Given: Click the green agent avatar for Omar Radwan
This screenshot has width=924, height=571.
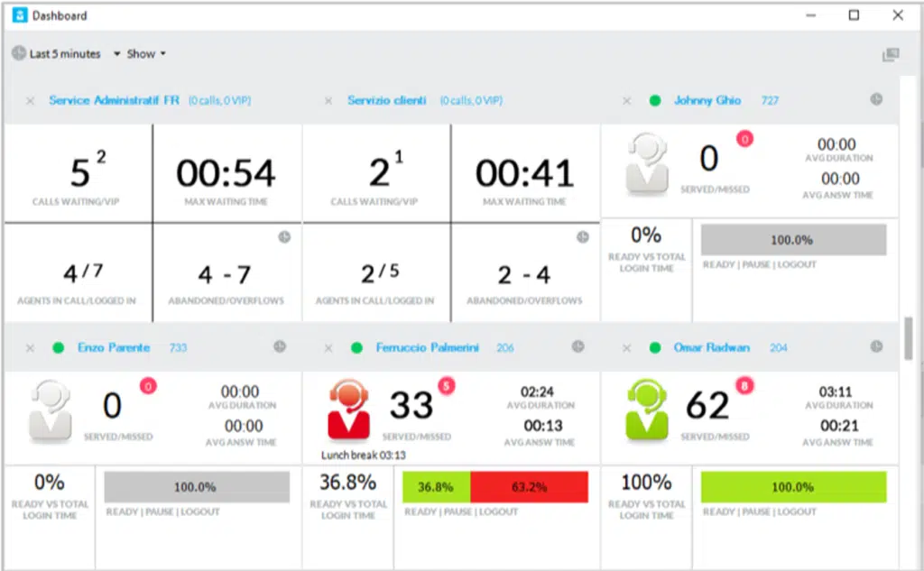Looking at the screenshot, I should tap(648, 410).
